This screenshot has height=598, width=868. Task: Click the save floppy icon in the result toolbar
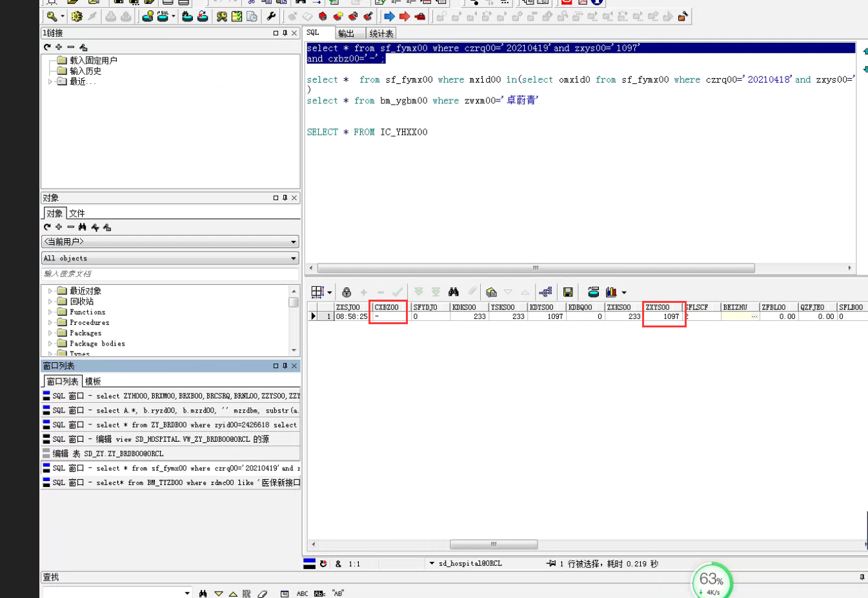(568, 293)
